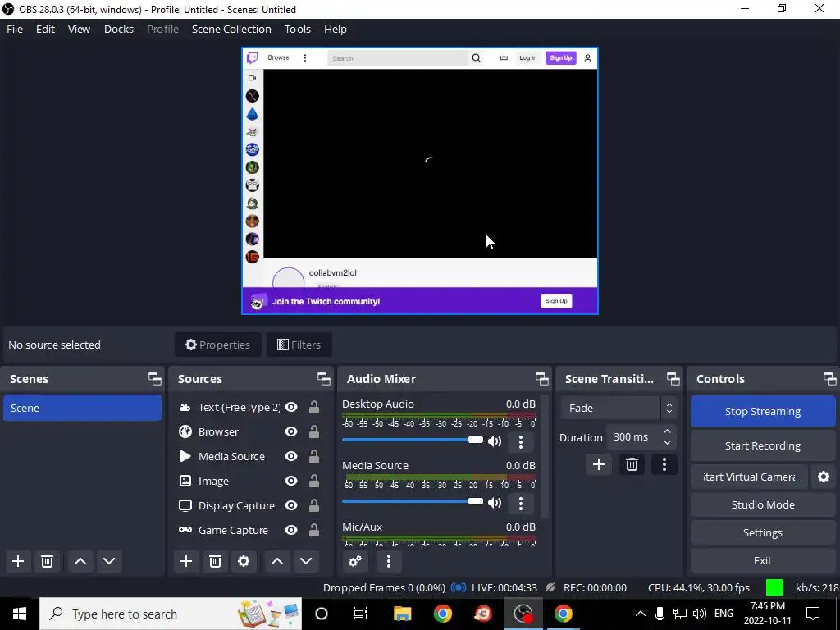Lock the Image source

point(314,481)
